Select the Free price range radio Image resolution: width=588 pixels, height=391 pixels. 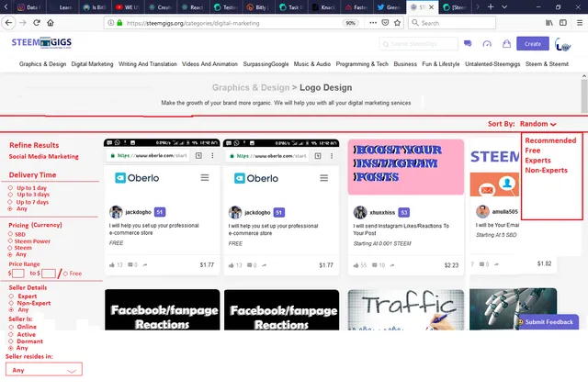tap(65, 274)
